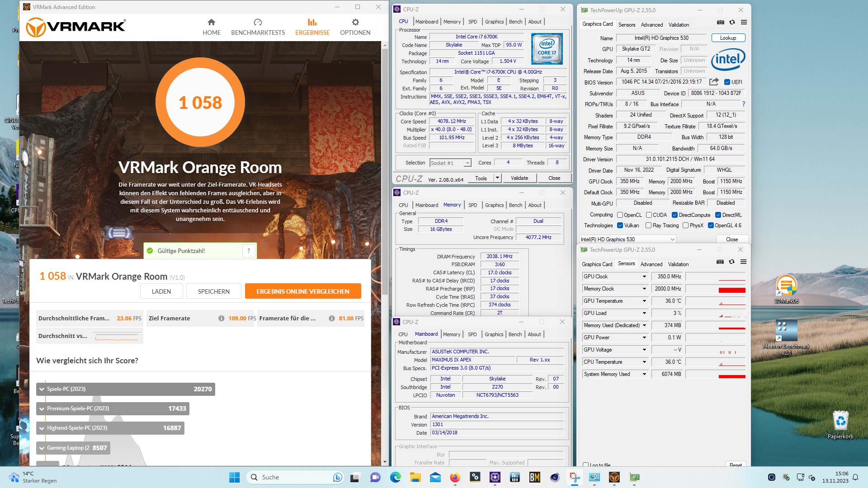Open Bench tab in top CPU-Z window
This screenshot has width=868, height=488.
click(x=515, y=22)
